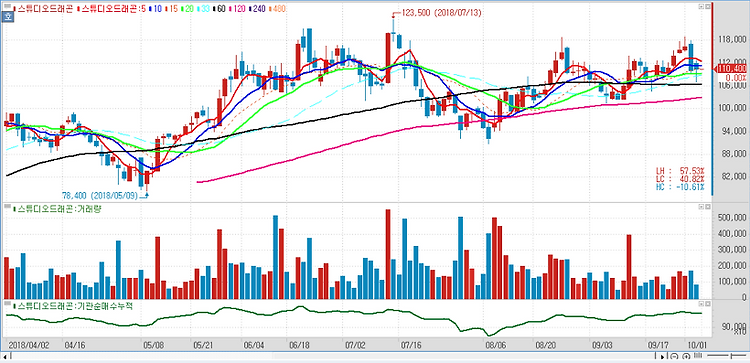Click the 06/18 date axis label

tap(299, 344)
